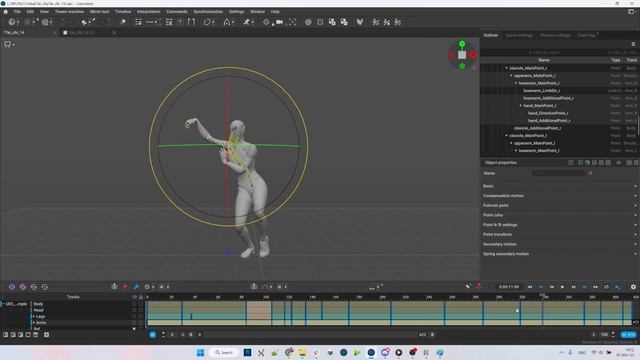Click the second purple circle timeline icon
This screenshot has width=640, height=360.
23,287
